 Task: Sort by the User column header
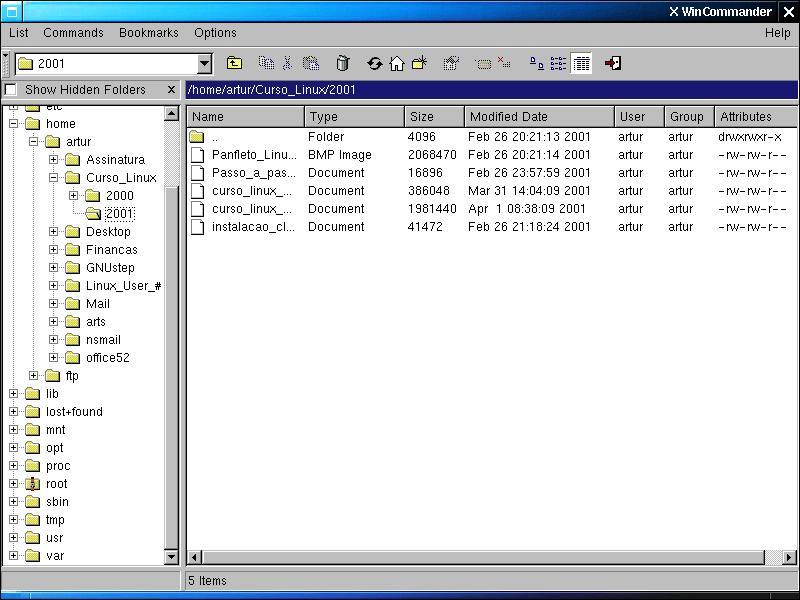639,117
